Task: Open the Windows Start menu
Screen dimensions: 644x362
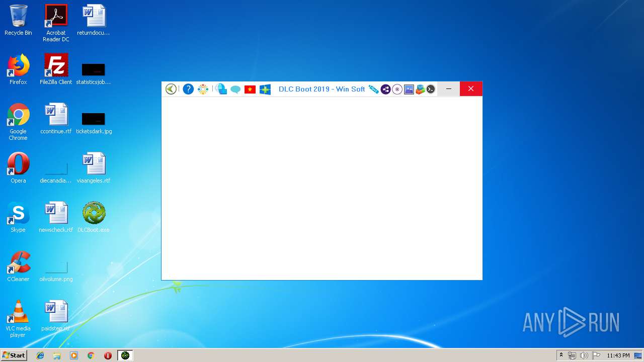Action: click(14, 355)
